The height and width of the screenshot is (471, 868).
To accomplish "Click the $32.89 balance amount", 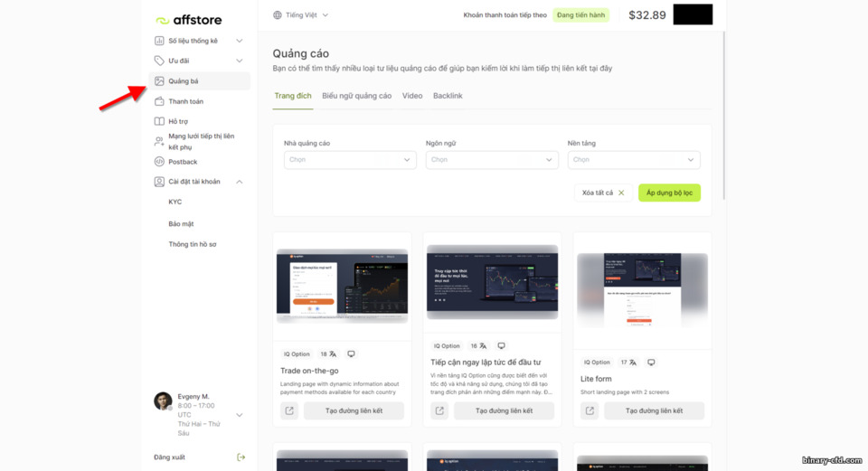I will pos(647,15).
